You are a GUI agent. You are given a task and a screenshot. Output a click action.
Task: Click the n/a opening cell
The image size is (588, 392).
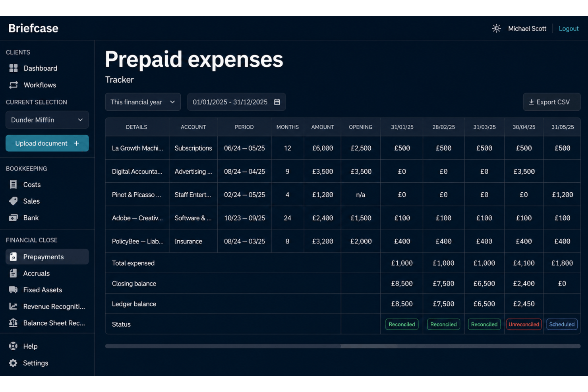(x=360, y=195)
